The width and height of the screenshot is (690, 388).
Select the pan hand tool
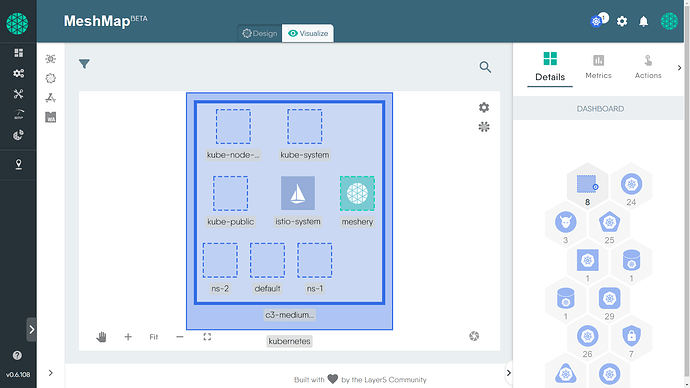tap(101, 337)
